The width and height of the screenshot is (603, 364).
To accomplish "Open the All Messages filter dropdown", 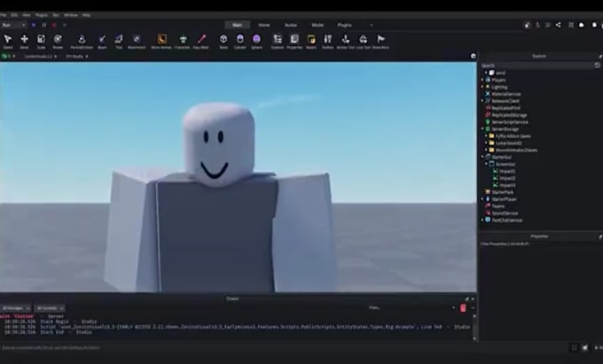I will [16, 308].
